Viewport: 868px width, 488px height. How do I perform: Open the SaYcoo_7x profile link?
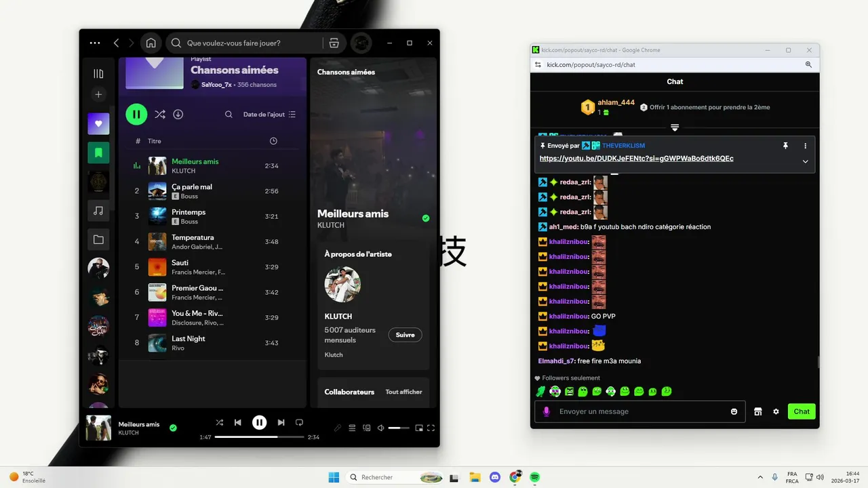click(x=216, y=85)
